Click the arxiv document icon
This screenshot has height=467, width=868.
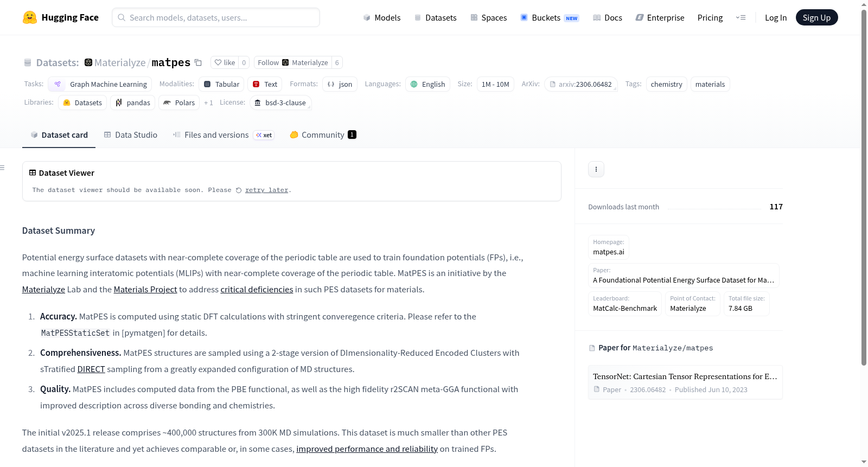pyautogui.click(x=553, y=84)
